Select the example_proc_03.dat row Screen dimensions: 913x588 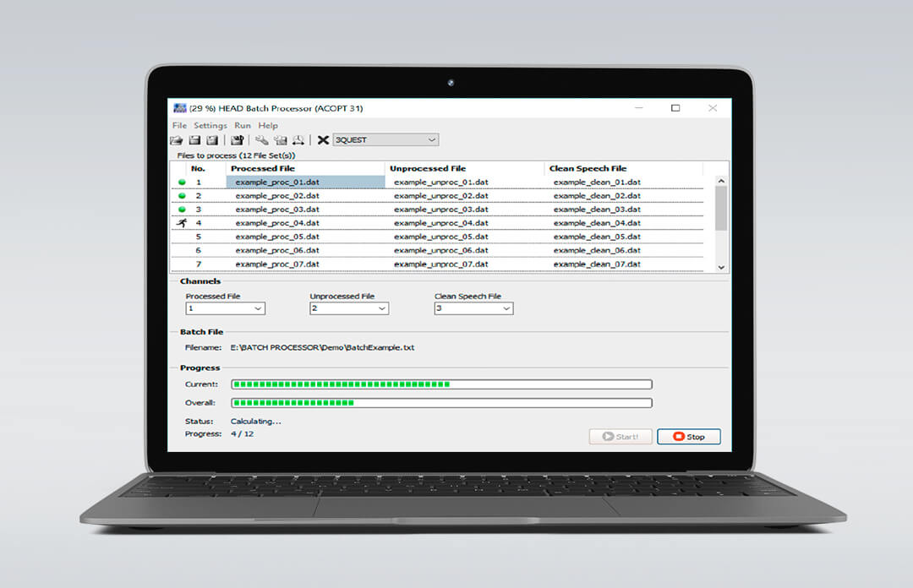pyautogui.click(x=279, y=209)
